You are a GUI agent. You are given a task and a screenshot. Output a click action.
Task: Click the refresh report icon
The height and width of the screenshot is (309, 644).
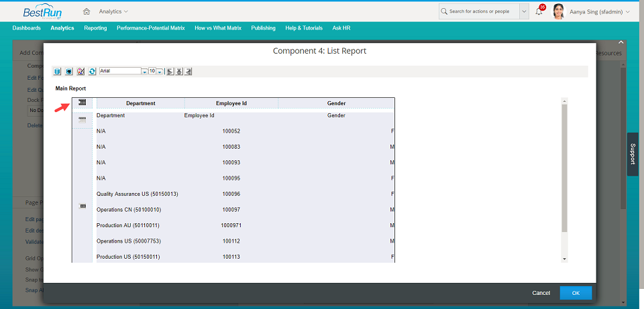coord(93,72)
